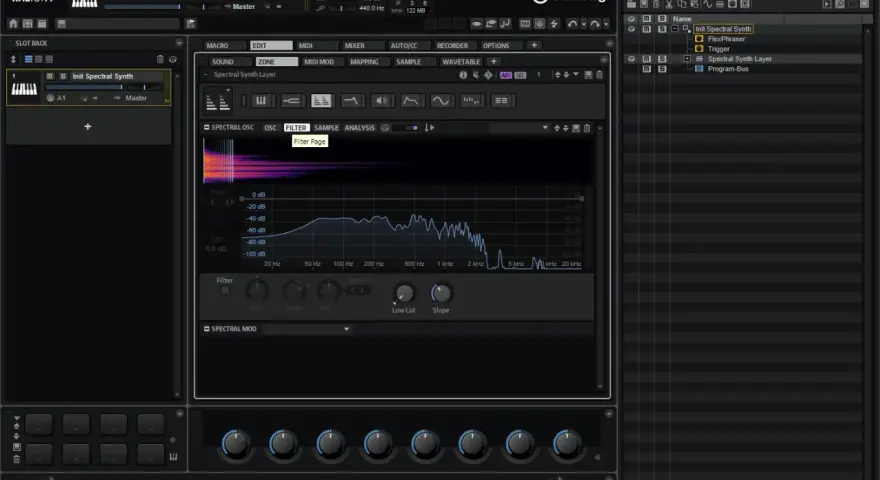Open the layer header dropdown arrow
Screen dimensions: 880x480
[576, 74]
